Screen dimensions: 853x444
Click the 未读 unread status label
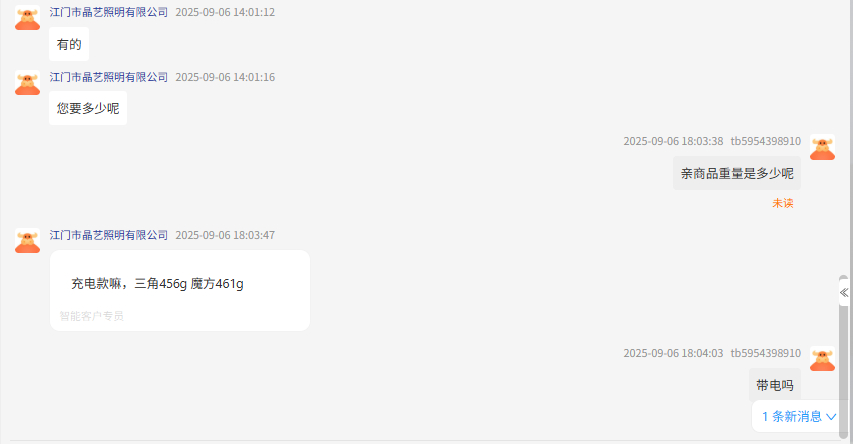783,203
